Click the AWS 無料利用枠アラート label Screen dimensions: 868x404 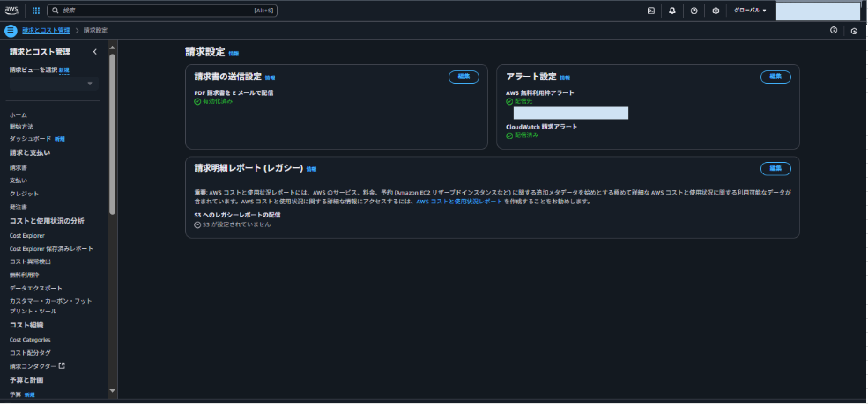[x=539, y=92]
